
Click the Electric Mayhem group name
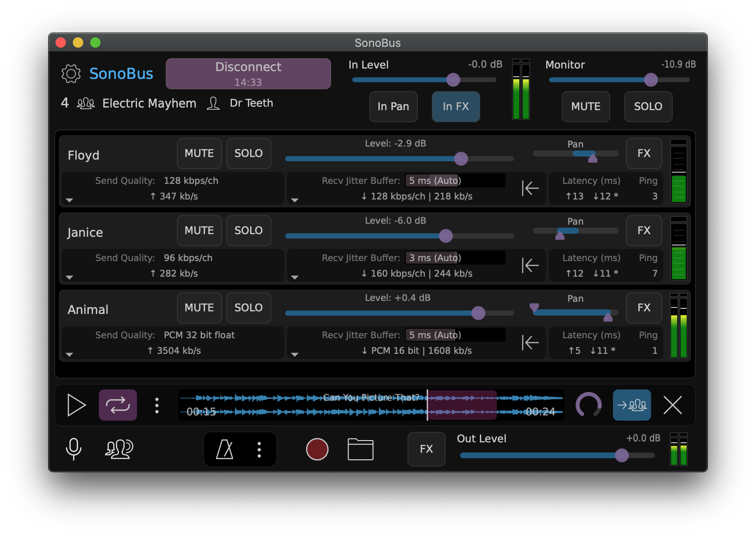(x=149, y=103)
